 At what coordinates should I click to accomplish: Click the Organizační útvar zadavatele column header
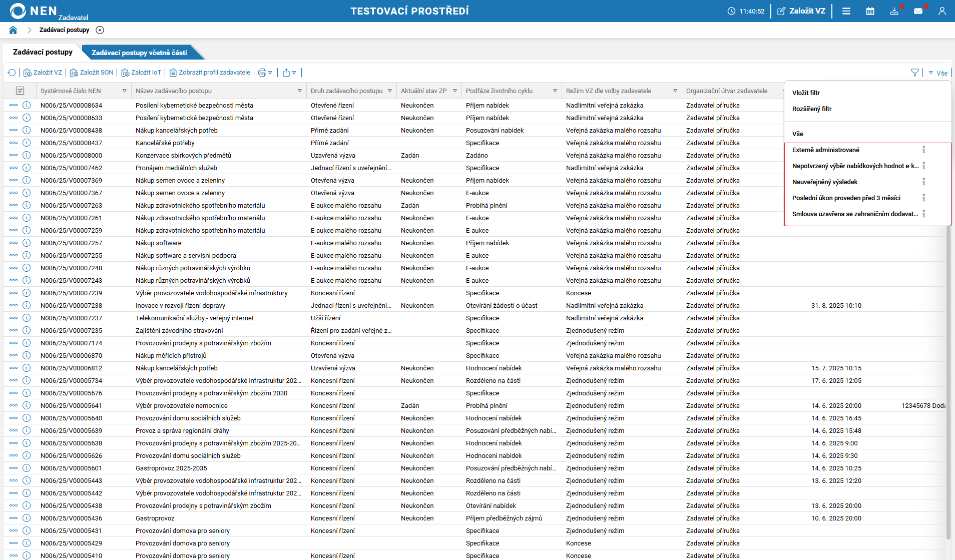pos(727,91)
